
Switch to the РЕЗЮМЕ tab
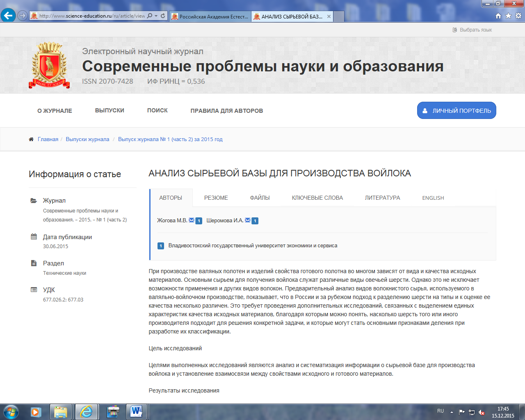click(x=216, y=198)
